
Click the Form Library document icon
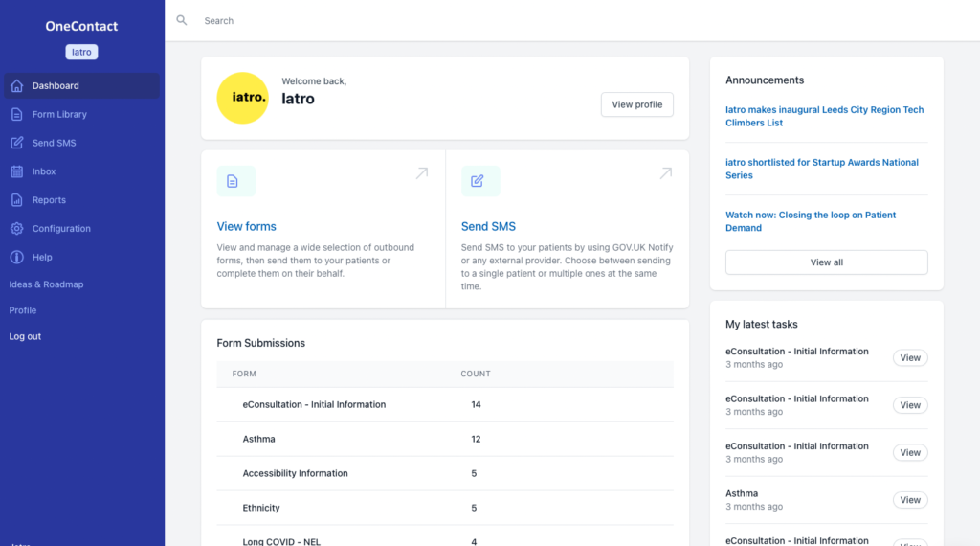click(17, 114)
